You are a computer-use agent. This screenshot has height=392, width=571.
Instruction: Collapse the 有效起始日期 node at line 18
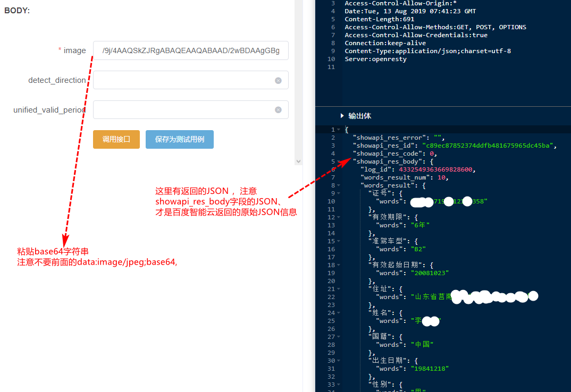339,265
